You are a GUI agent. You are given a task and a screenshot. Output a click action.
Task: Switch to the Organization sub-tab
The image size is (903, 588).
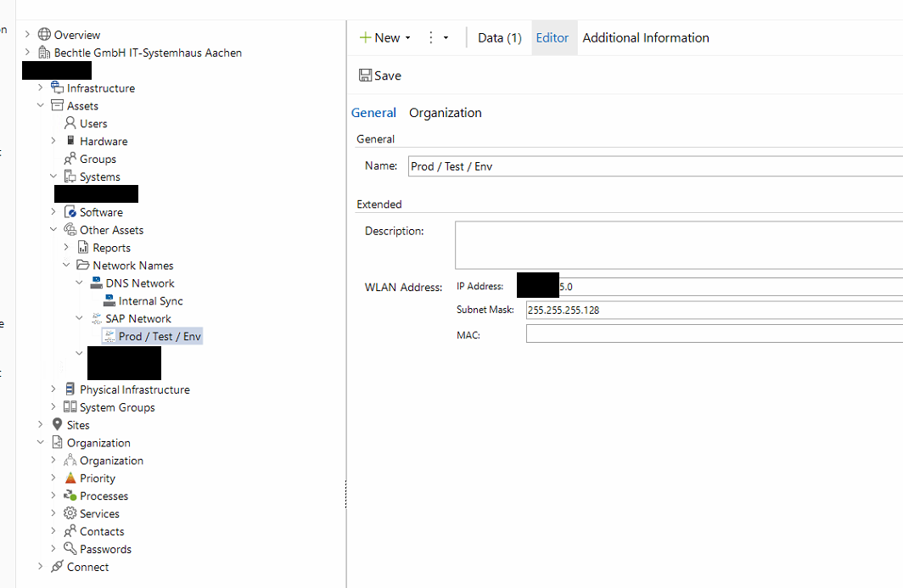point(445,113)
